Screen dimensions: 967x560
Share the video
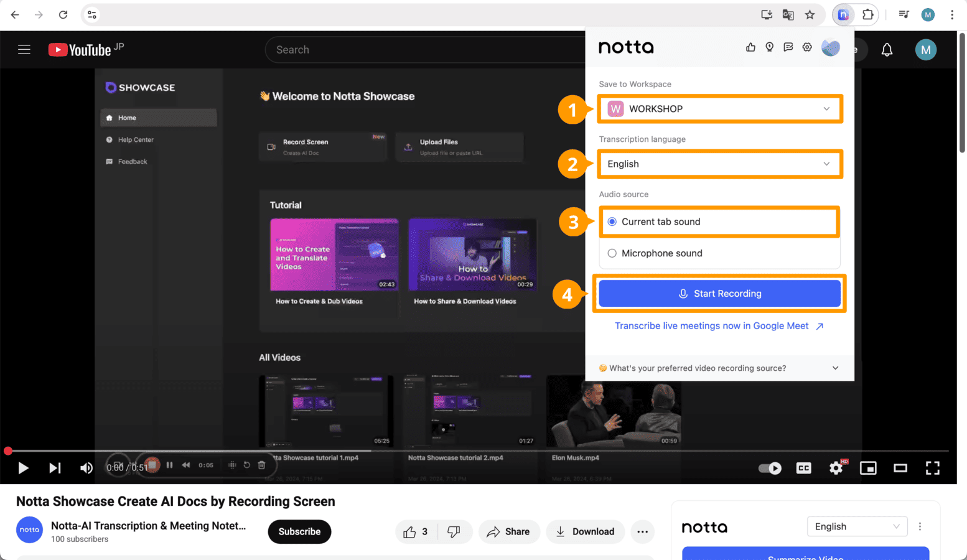[x=508, y=531]
